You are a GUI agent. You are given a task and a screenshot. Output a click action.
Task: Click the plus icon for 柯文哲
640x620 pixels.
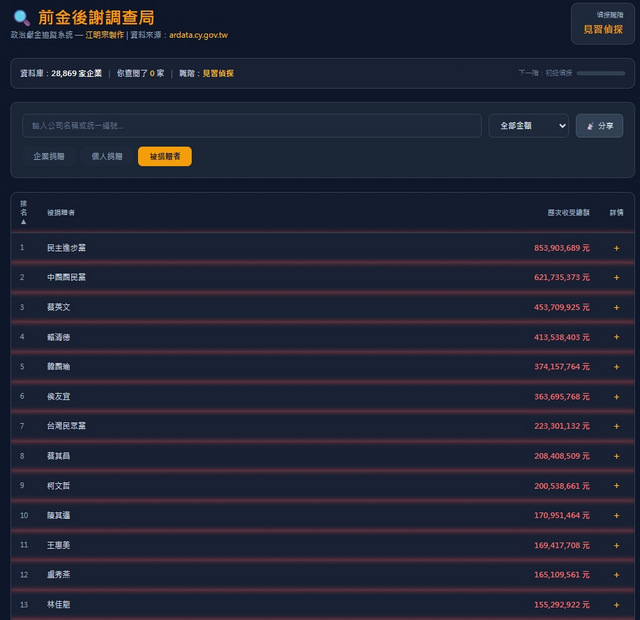pyautogui.click(x=616, y=486)
